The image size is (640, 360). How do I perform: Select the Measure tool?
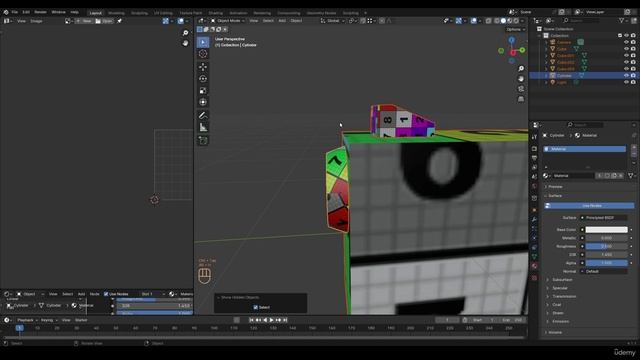[203, 128]
